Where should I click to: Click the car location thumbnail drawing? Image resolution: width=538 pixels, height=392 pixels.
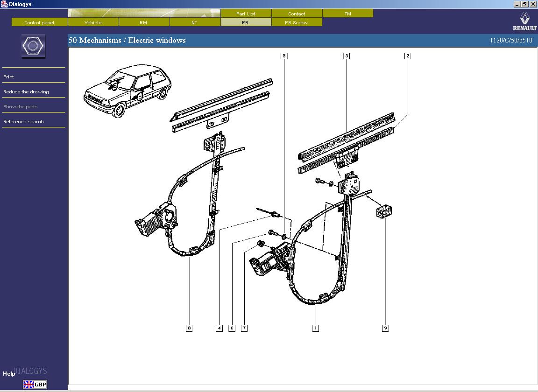click(x=127, y=90)
